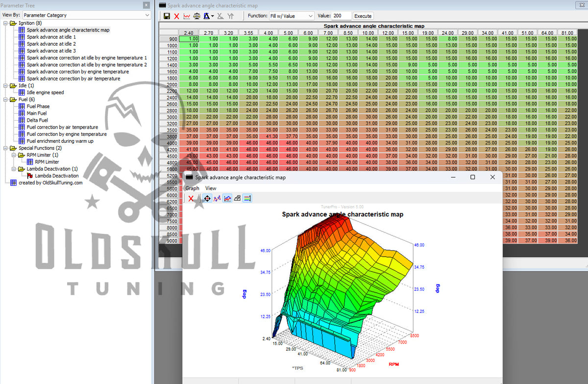Viewport: 588px width, 384px height.
Task: Toggle the 3D wireframe surface icon in the graph toolbar
Action: [x=237, y=199]
